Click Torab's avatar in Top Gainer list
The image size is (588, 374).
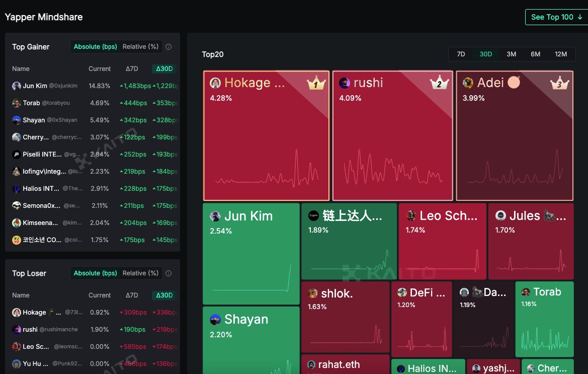pyautogui.click(x=17, y=103)
